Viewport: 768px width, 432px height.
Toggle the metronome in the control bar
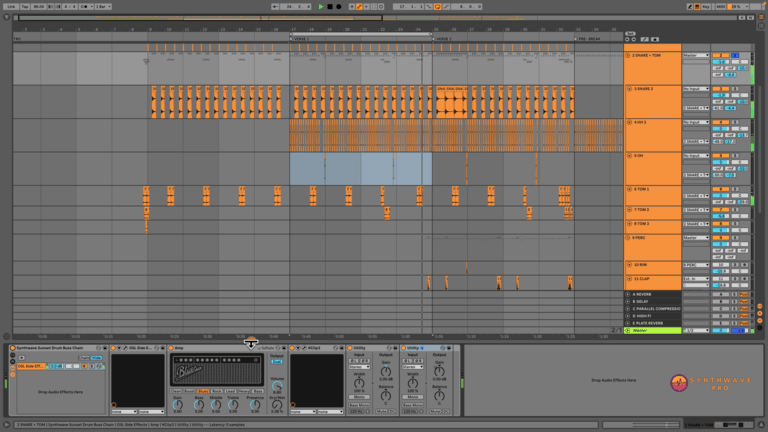tap(84, 7)
